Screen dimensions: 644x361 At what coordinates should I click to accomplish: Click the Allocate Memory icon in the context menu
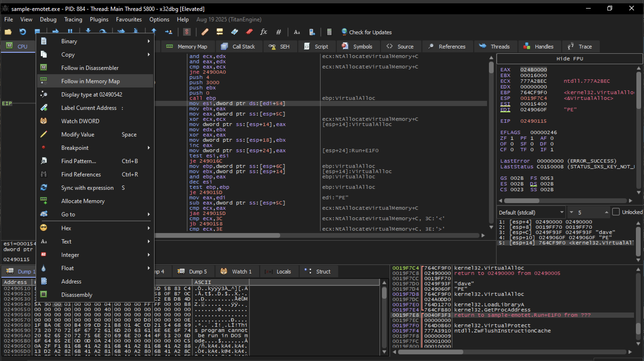pyautogui.click(x=44, y=201)
